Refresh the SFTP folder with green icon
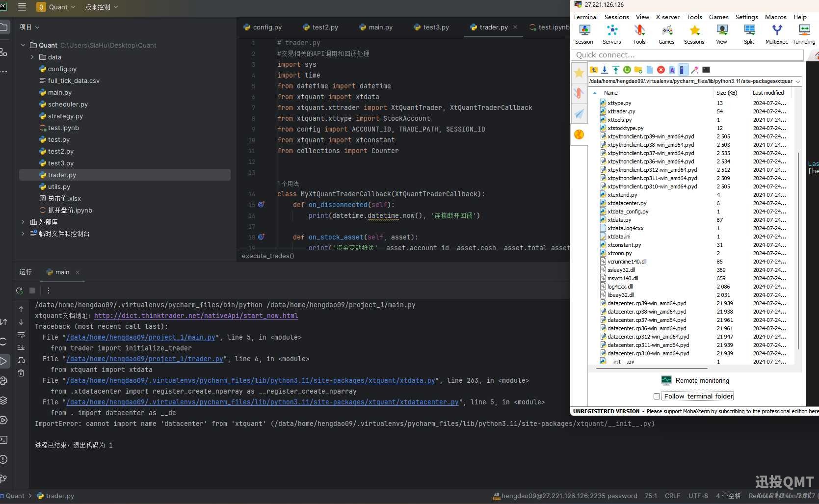Viewport: 819px width, 504px height. [627, 70]
